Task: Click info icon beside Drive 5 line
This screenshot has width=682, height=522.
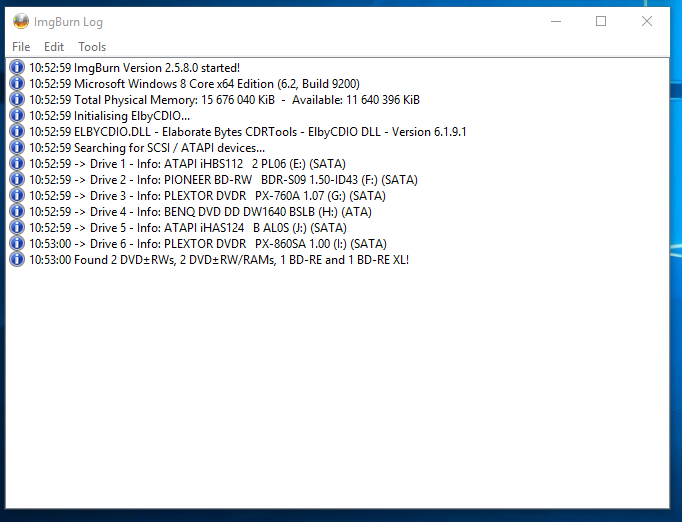Action: click(17, 228)
